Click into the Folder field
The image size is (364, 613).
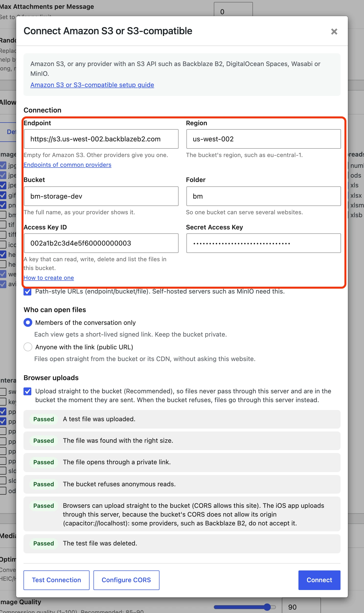point(263,196)
